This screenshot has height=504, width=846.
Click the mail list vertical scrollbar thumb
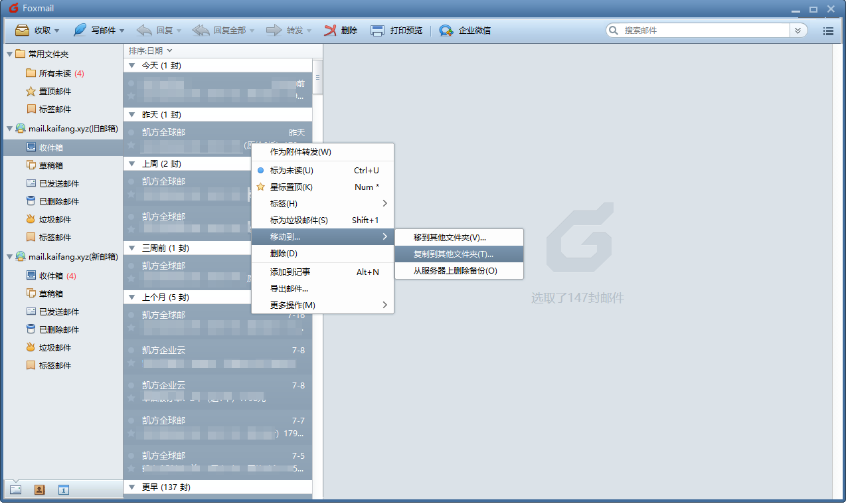pos(317,77)
